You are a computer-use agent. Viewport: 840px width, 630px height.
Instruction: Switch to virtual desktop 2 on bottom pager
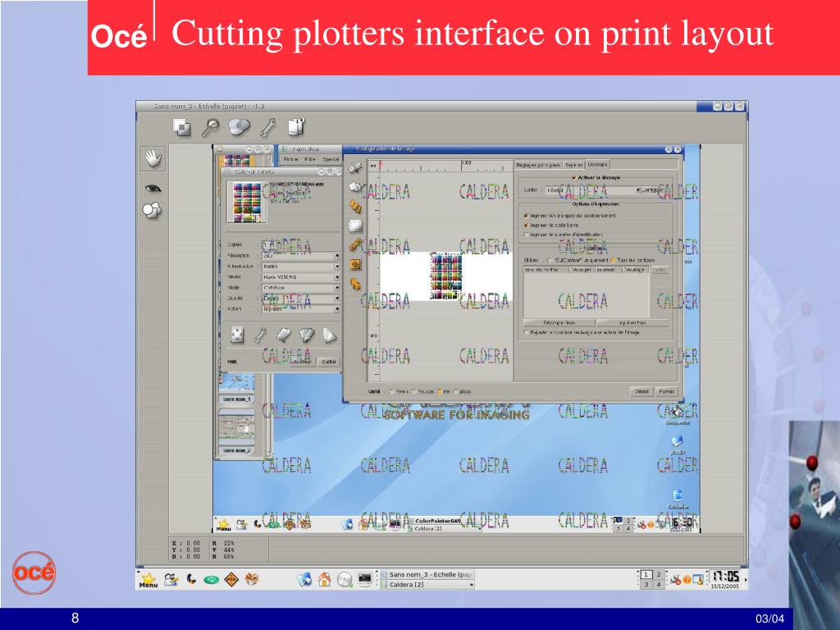659,574
